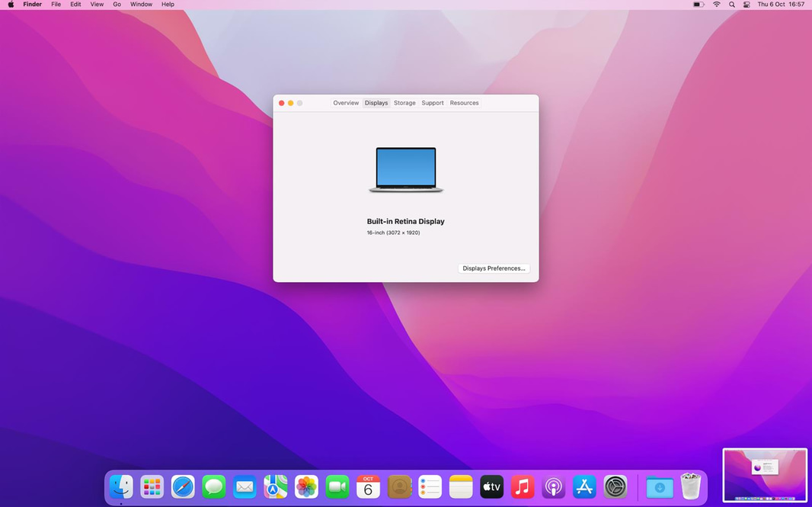Screen dimensions: 812x507
Task: Open the Go menu
Action: tap(117, 4)
